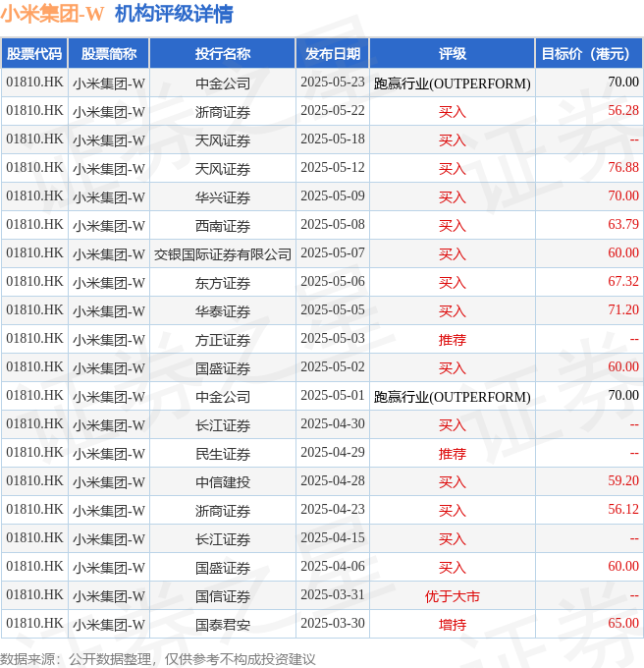
Task: Click 买入 rating in the 2025-04-28 row
Action: pyautogui.click(x=452, y=482)
